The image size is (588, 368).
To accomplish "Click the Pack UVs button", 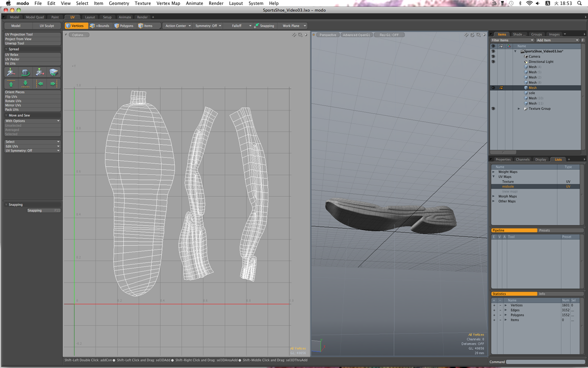I will click(12, 109).
